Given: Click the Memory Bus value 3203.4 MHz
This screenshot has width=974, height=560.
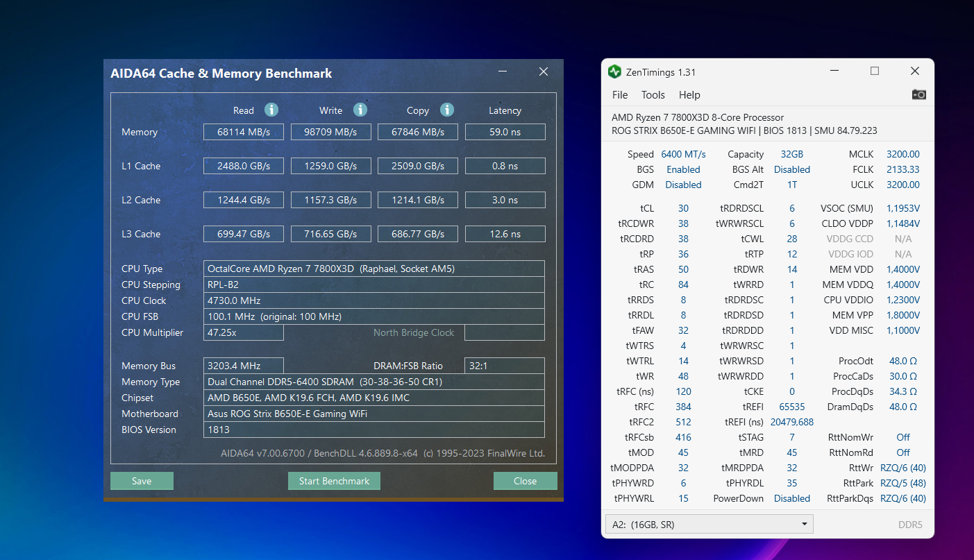Looking at the screenshot, I should 244,366.
